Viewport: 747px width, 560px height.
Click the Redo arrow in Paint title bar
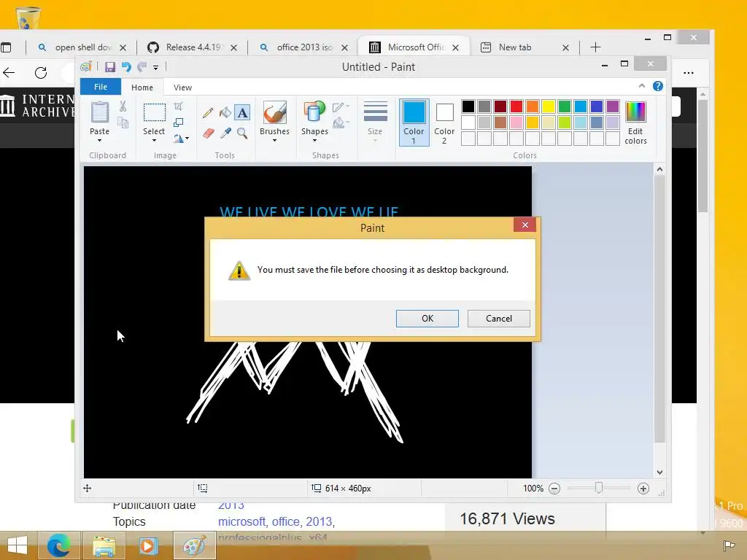[142, 67]
